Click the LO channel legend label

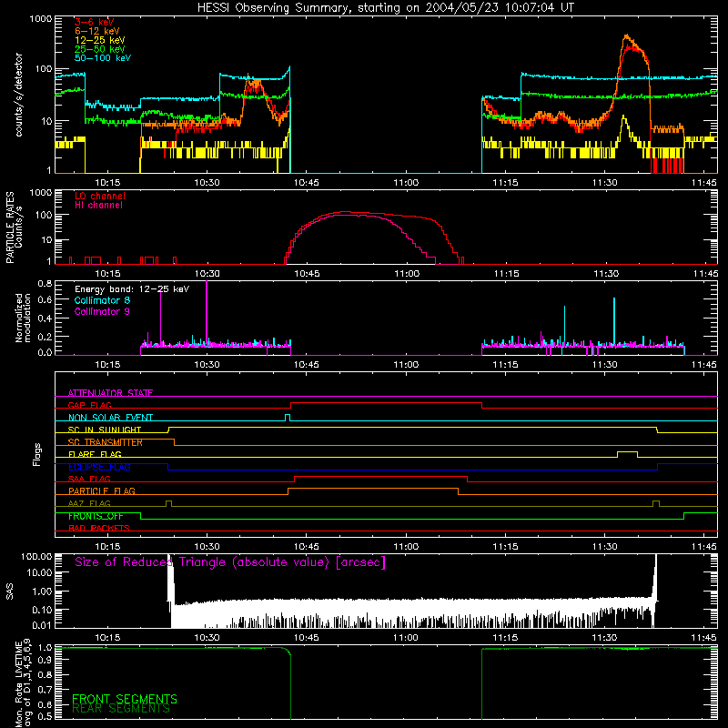click(100, 196)
